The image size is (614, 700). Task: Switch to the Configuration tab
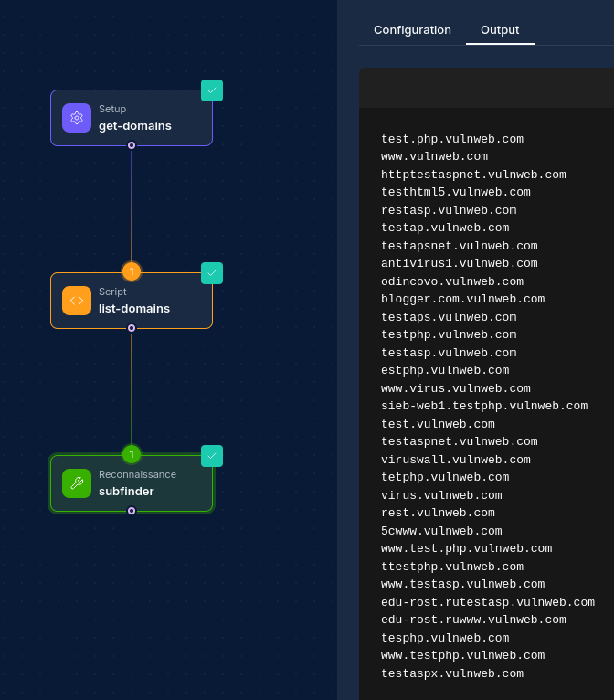[x=412, y=30]
